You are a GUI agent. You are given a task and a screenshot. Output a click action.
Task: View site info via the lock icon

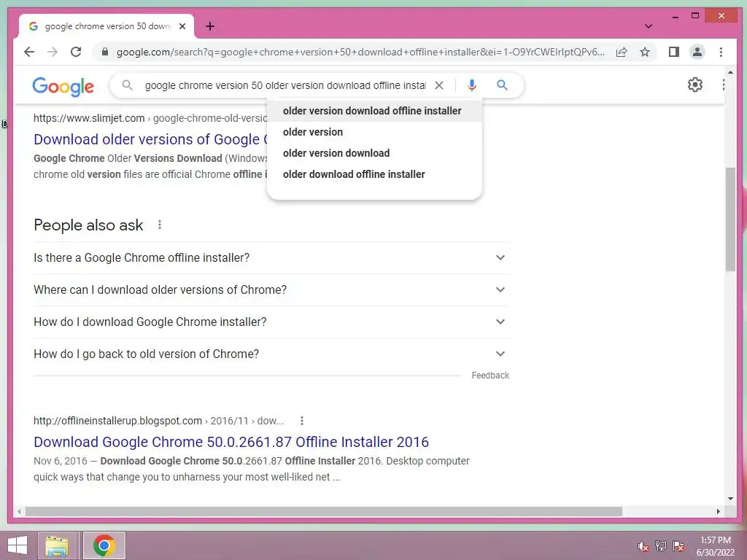[x=105, y=52]
